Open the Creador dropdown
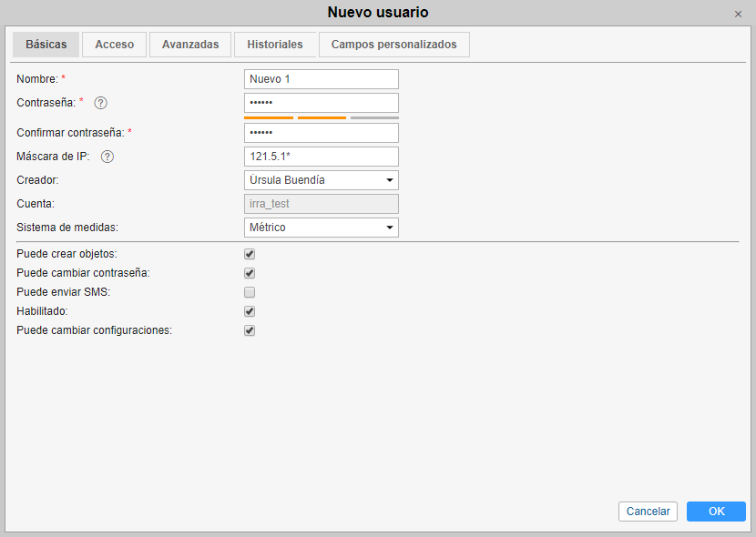 coord(322,180)
